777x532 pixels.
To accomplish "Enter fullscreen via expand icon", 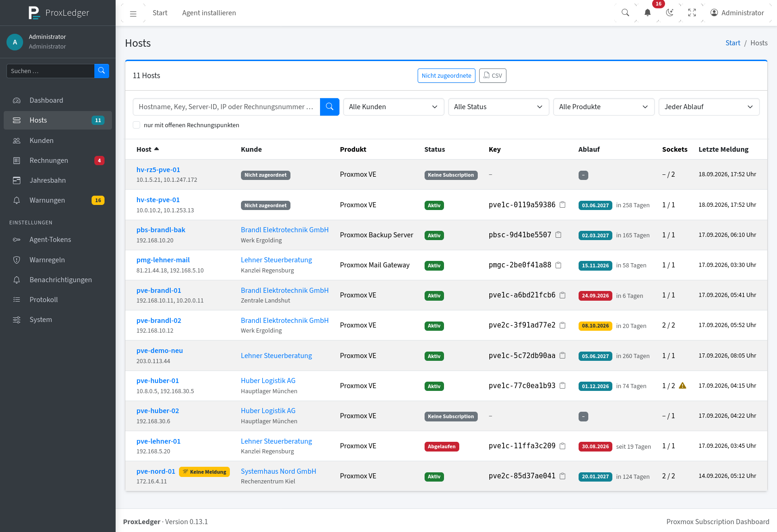I will [x=692, y=13].
